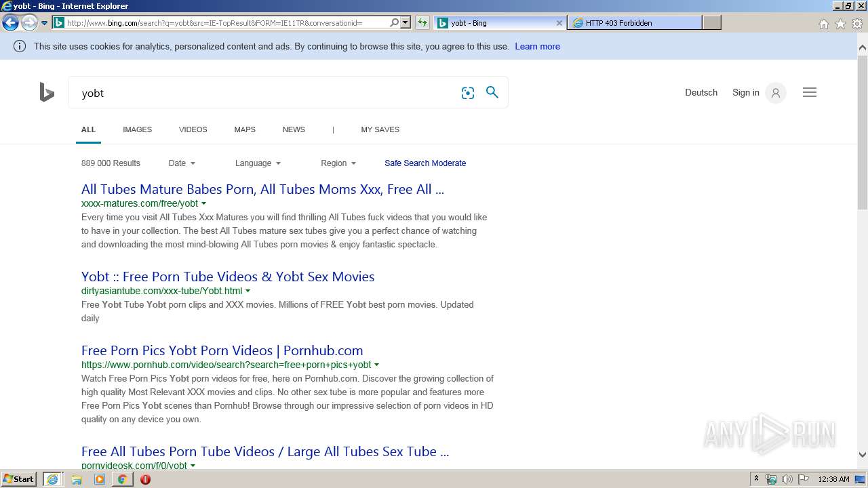Click the browser Back arrow button
The image size is (868, 488).
click(10, 23)
